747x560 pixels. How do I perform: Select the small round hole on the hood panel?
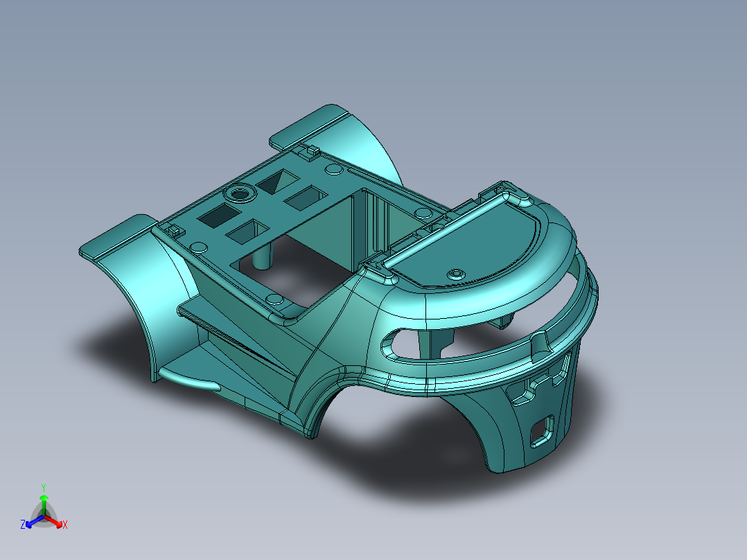coord(457,272)
